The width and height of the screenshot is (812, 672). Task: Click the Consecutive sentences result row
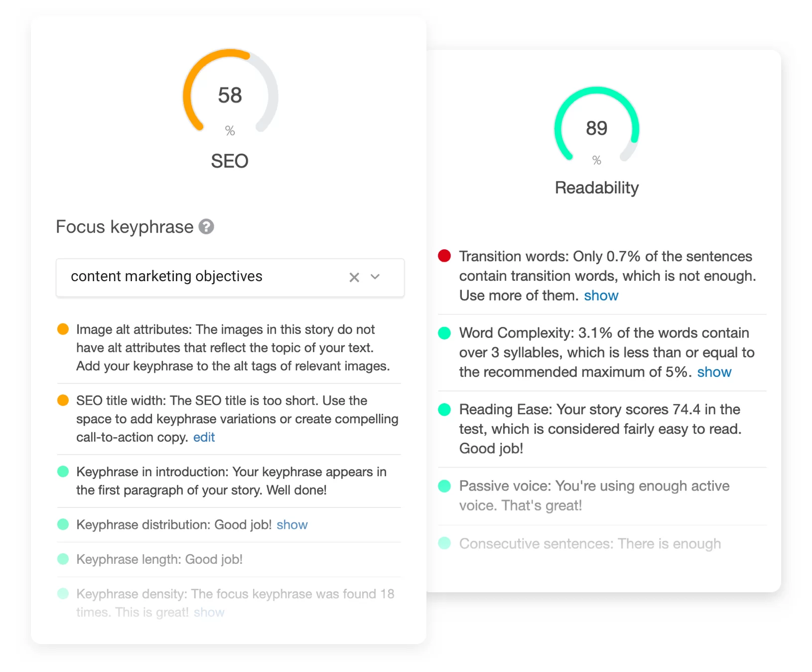click(x=590, y=544)
